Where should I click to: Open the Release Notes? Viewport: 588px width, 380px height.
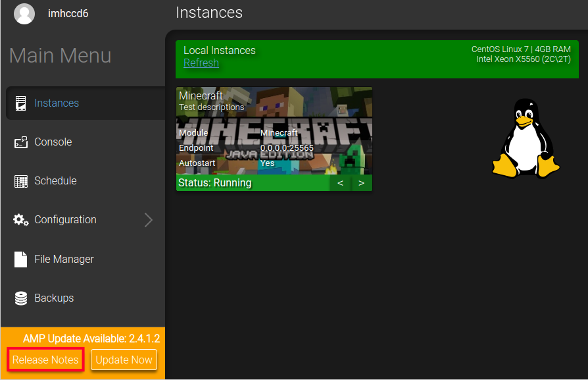(x=45, y=360)
